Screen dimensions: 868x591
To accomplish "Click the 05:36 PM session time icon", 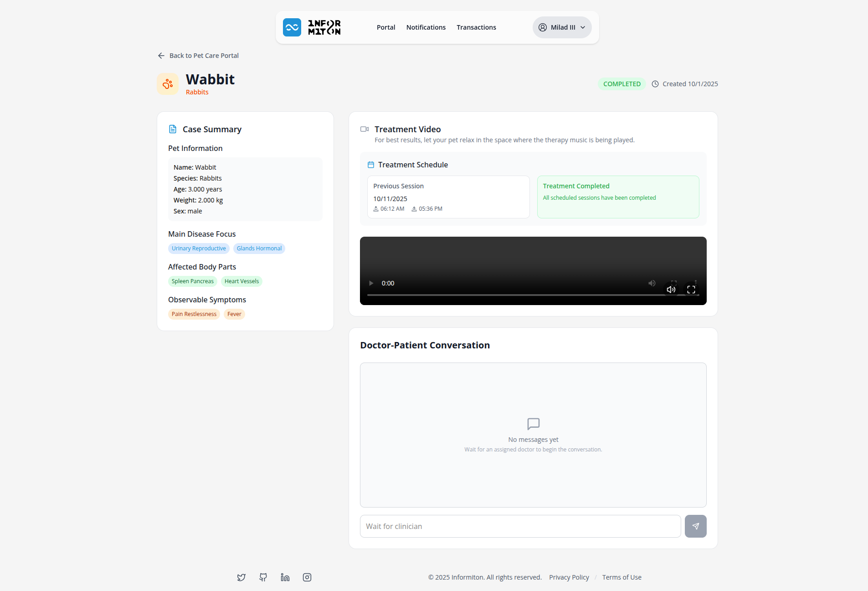I will tap(414, 209).
